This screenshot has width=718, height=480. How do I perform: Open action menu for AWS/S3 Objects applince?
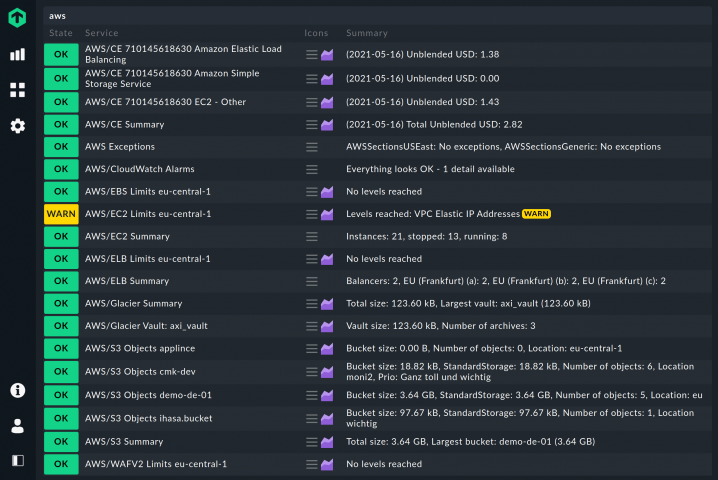click(x=312, y=349)
